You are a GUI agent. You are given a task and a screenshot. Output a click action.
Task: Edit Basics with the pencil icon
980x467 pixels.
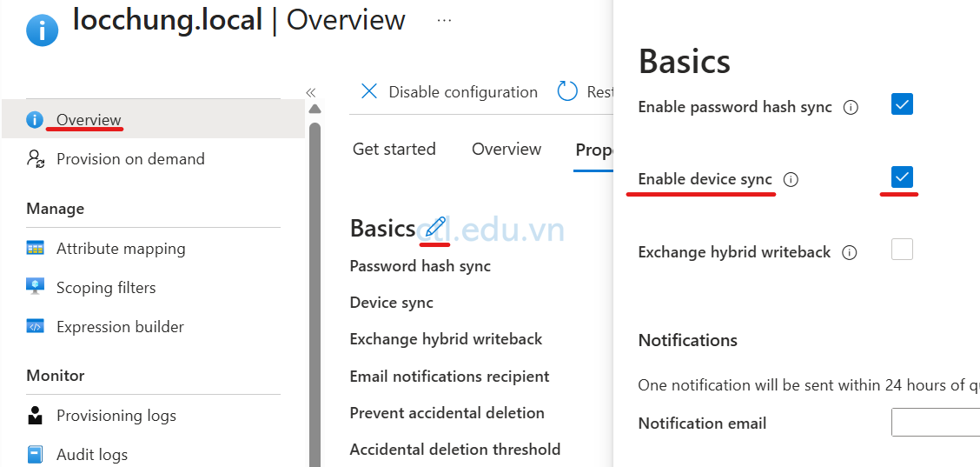(435, 227)
